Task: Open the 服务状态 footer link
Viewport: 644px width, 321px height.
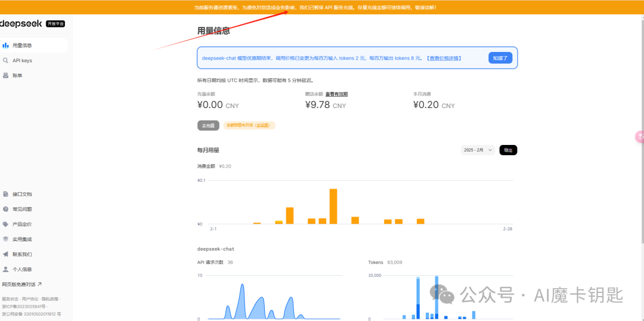Action: click(10, 299)
